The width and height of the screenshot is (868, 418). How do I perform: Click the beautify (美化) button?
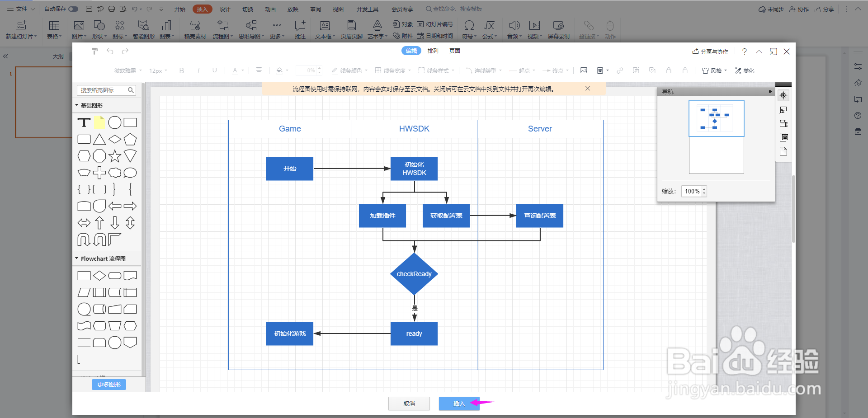pyautogui.click(x=745, y=70)
